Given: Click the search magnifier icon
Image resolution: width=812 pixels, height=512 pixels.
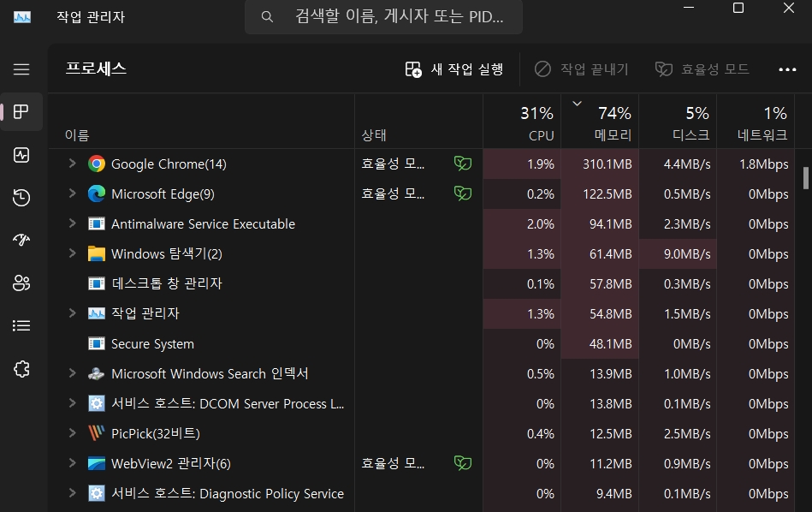Looking at the screenshot, I should click(267, 17).
